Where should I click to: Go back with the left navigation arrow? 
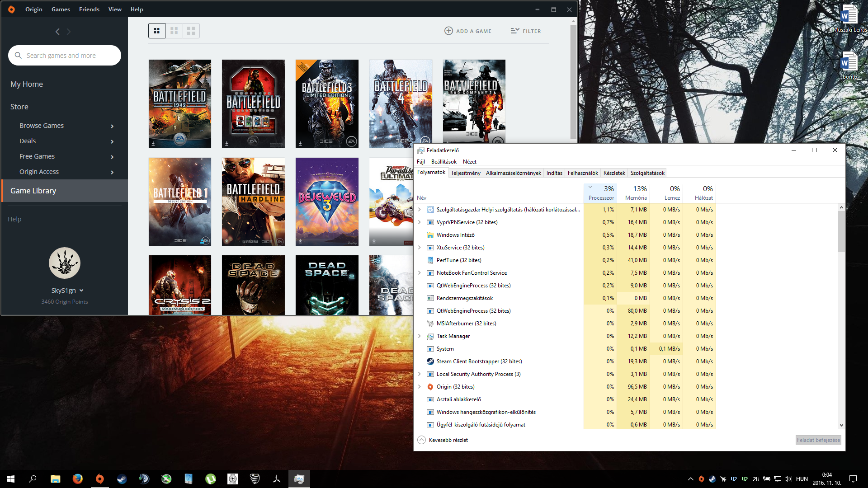[57, 32]
